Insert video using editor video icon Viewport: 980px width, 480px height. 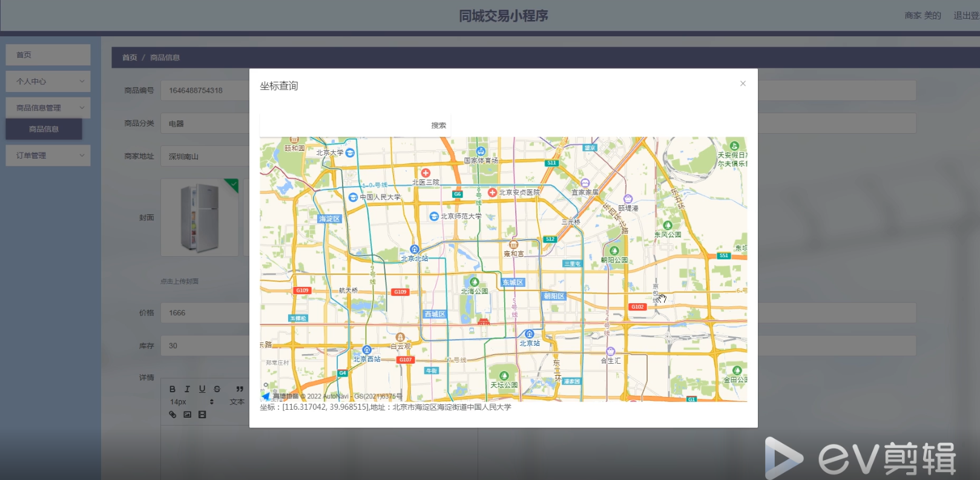click(202, 415)
